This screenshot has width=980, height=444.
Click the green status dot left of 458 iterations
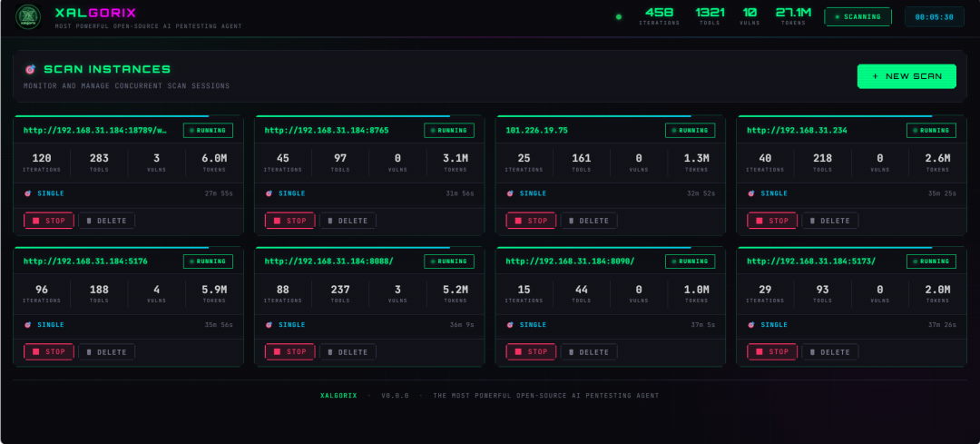619,17
